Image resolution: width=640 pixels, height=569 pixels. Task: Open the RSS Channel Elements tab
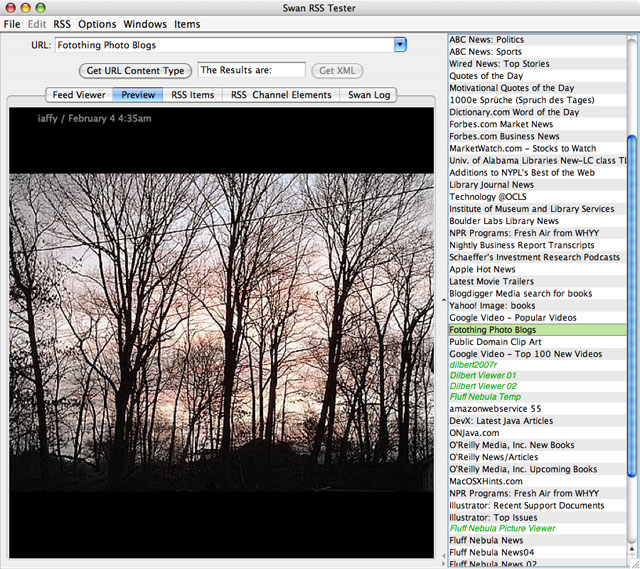[281, 95]
